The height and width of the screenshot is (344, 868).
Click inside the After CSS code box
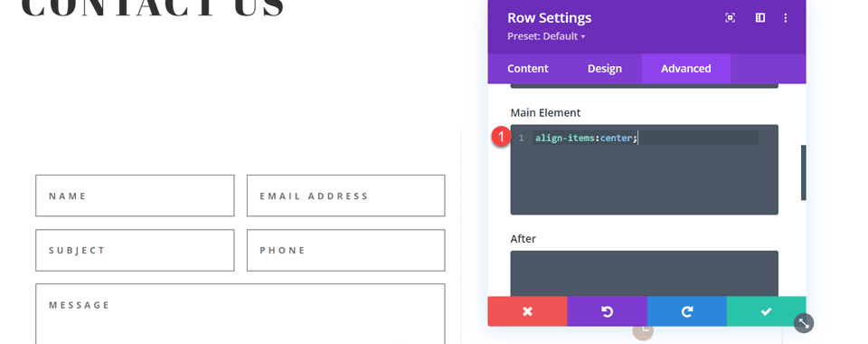[645, 273]
